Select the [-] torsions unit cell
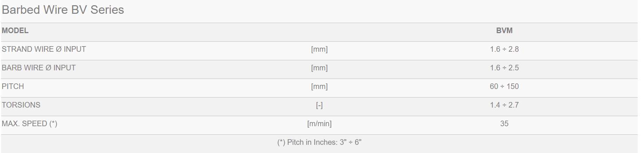The image size is (644, 153). coord(319,105)
